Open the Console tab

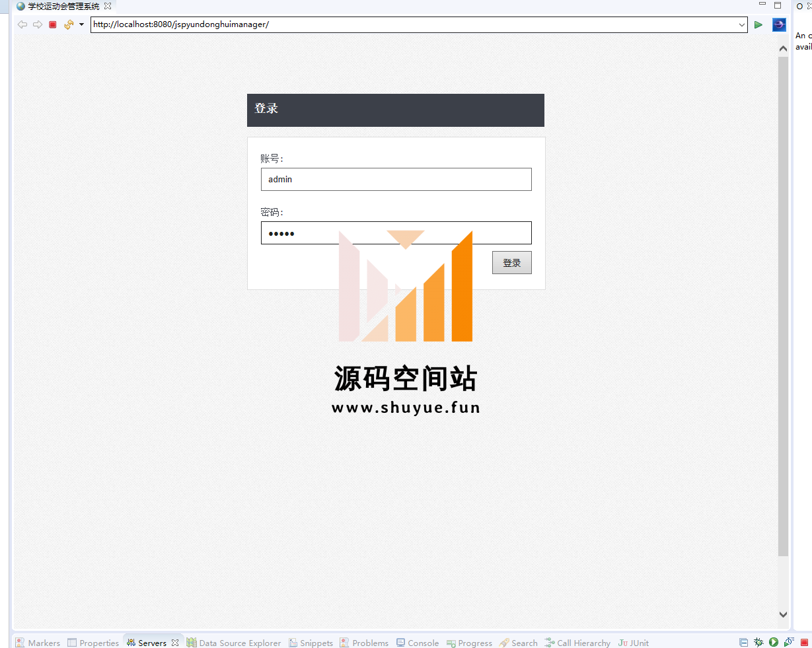pyautogui.click(x=418, y=643)
